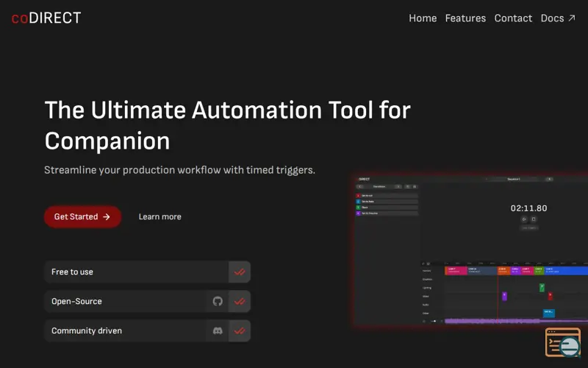Open the Docs external link
The height and width of the screenshot is (368, 588).
pos(558,18)
